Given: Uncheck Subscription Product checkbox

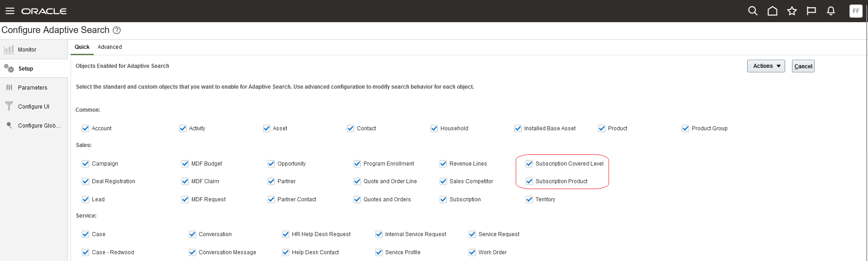Looking at the screenshot, I should (529, 181).
